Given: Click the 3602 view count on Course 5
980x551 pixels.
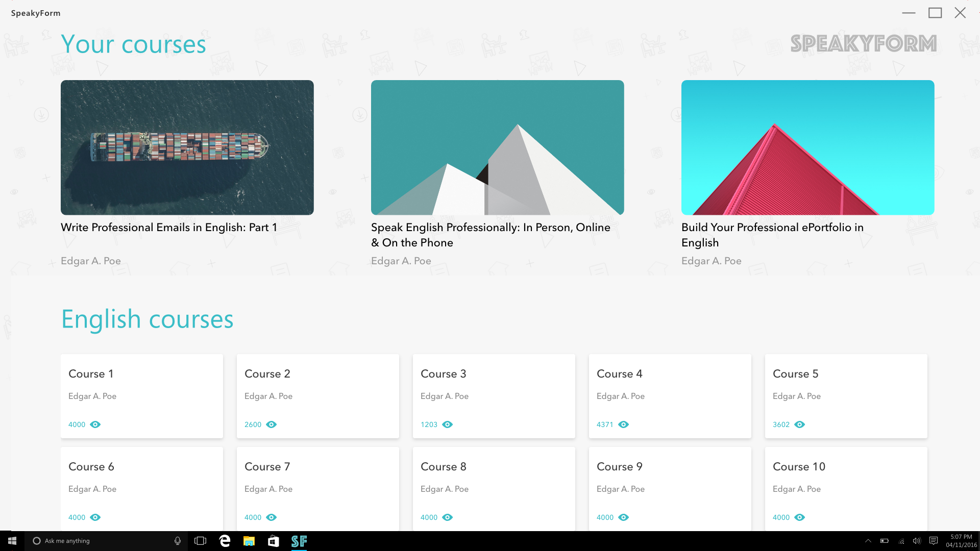Looking at the screenshot, I should 781,424.
